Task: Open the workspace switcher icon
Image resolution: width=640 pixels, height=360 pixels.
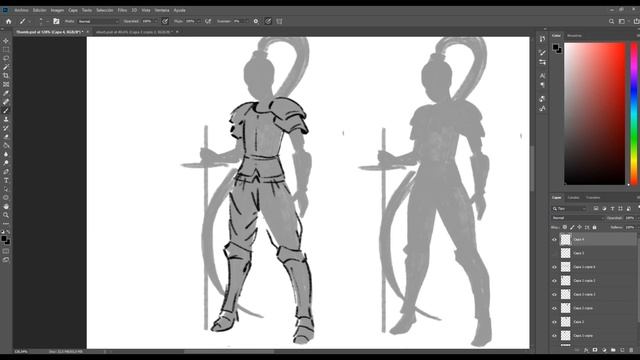Action: [622, 21]
